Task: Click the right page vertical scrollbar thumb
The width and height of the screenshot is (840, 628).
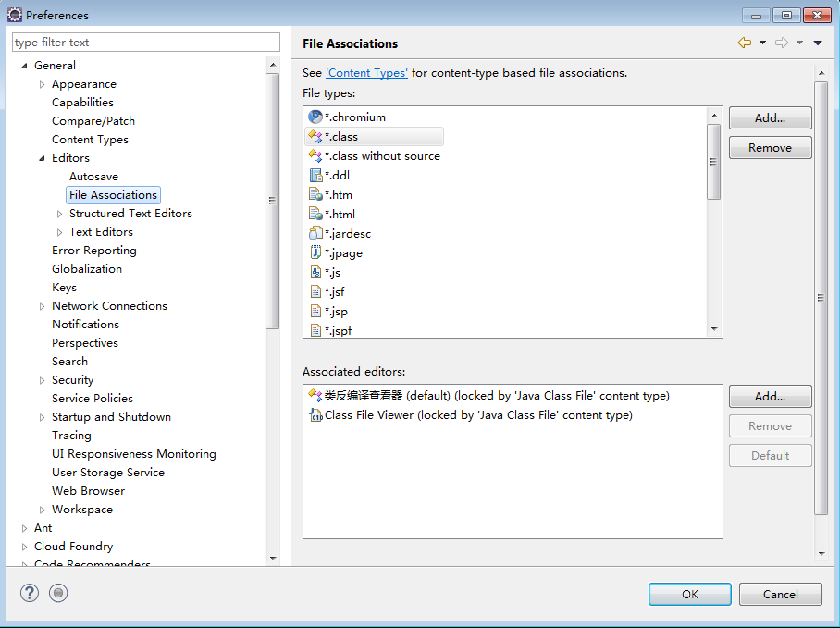Action: 821,298
